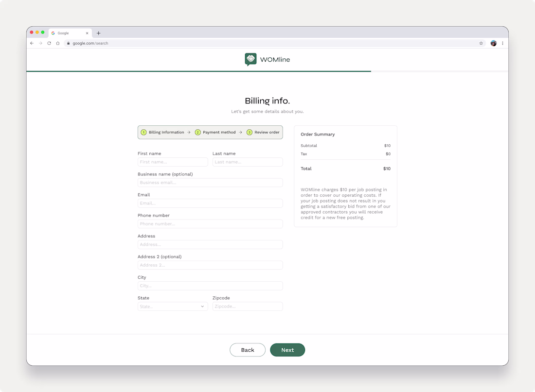Open the browser three-dot menu

[502, 43]
